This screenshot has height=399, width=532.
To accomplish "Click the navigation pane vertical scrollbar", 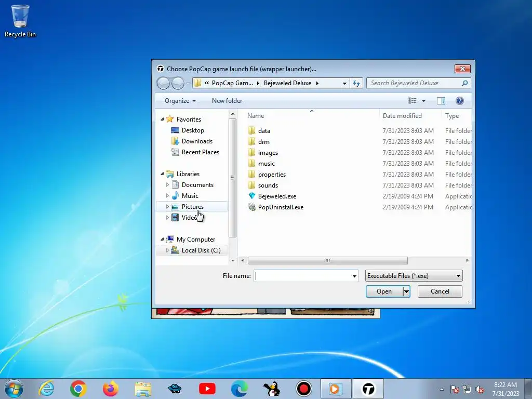I will pyautogui.click(x=232, y=178).
